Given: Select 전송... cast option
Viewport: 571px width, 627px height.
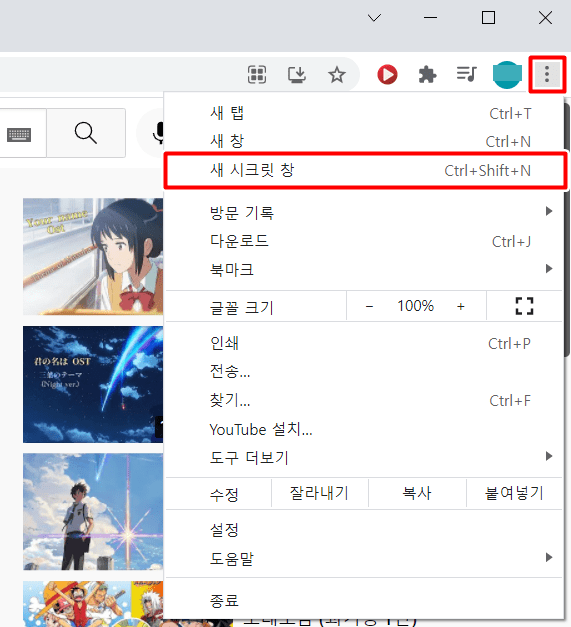Looking at the screenshot, I should 364,372.
